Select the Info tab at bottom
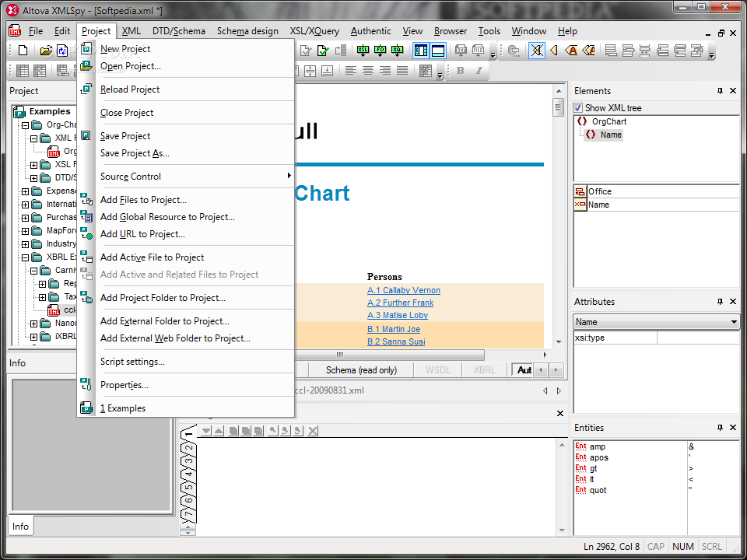This screenshot has width=747, height=560. click(x=20, y=527)
